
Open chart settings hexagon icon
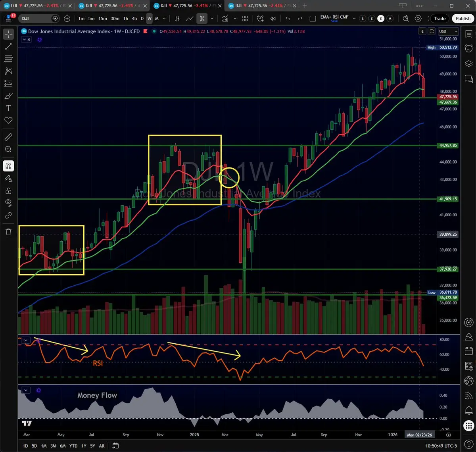tap(418, 19)
